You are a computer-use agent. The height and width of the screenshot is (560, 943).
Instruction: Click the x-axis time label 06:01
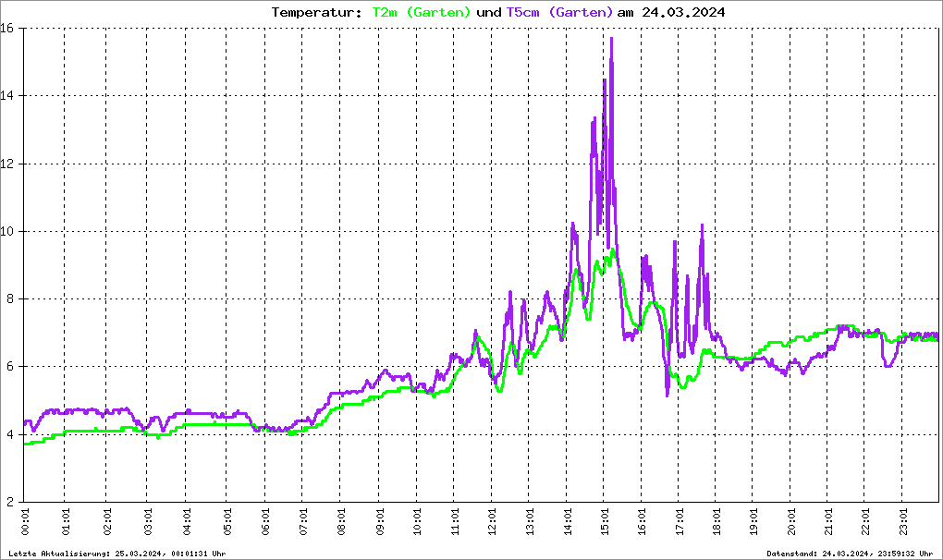266,521
